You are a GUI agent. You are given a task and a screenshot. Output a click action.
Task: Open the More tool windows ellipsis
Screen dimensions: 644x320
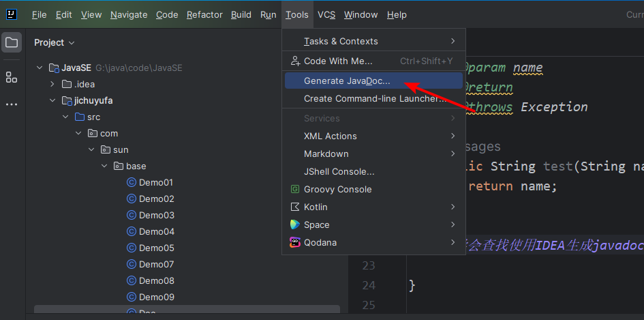[12, 104]
